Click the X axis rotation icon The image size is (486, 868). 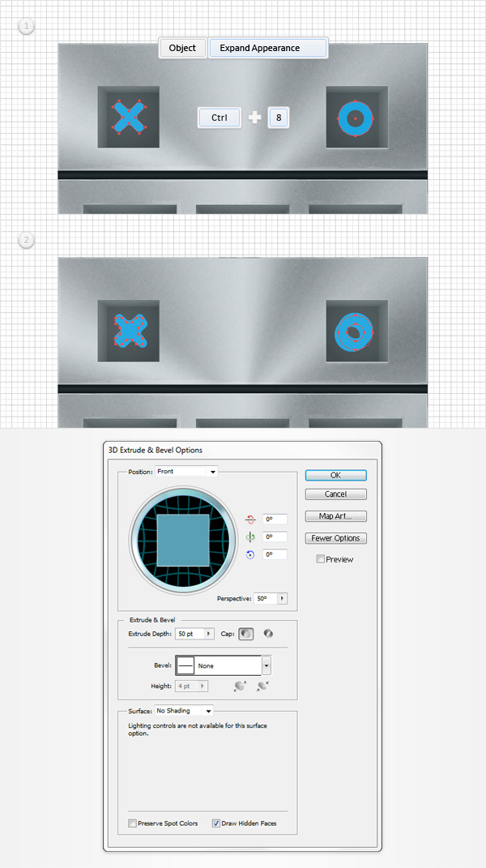pos(250,520)
